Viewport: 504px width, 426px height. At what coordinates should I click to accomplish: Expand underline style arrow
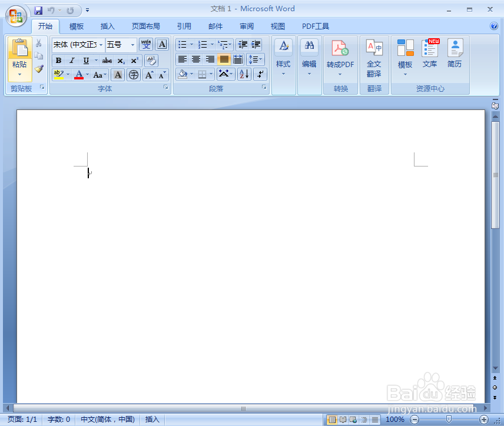coord(96,61)
